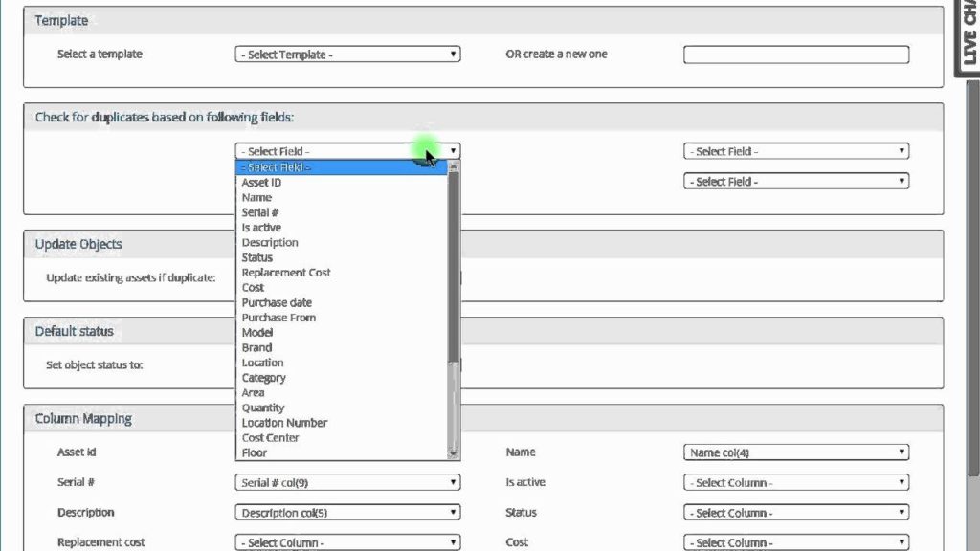Choose Asset ID from the field list
The image size is (980, 551).
pos(261,183)
